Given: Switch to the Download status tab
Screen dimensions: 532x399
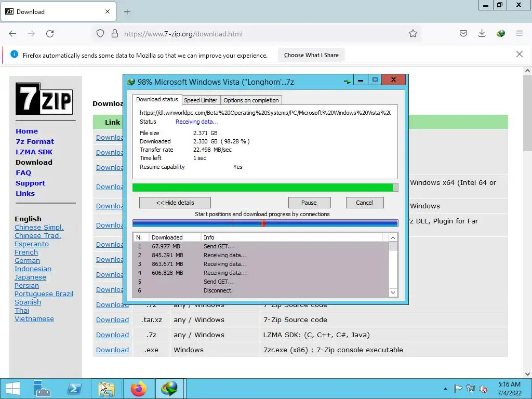Looking at the screenshot, I should pos(157,99).
